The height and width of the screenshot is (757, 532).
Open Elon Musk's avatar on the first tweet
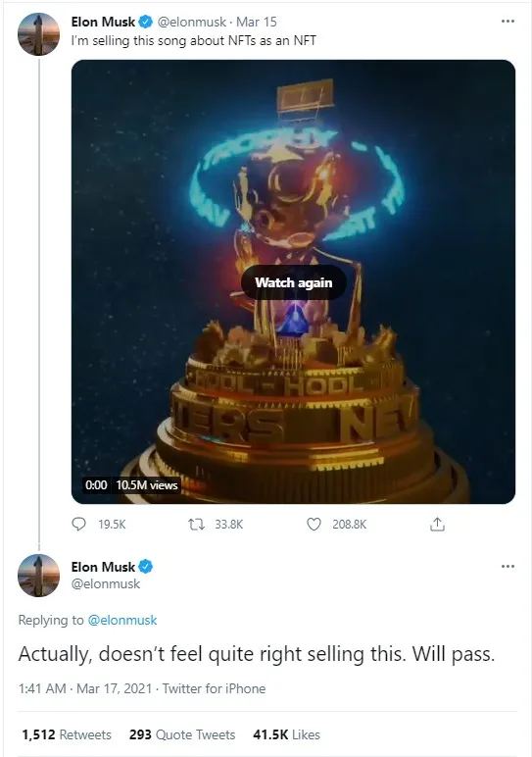(38, 34)
